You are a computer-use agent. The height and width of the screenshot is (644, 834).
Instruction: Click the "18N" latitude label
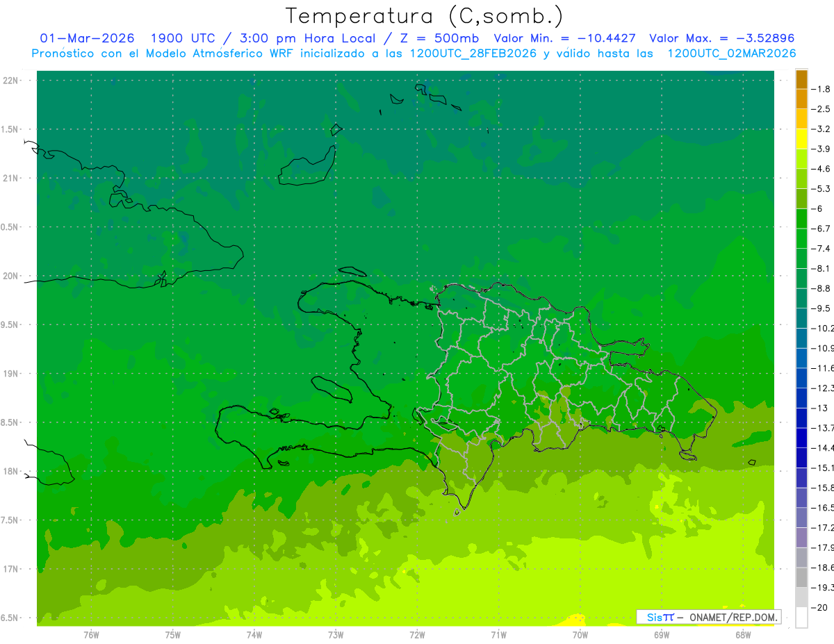(11, 472)
